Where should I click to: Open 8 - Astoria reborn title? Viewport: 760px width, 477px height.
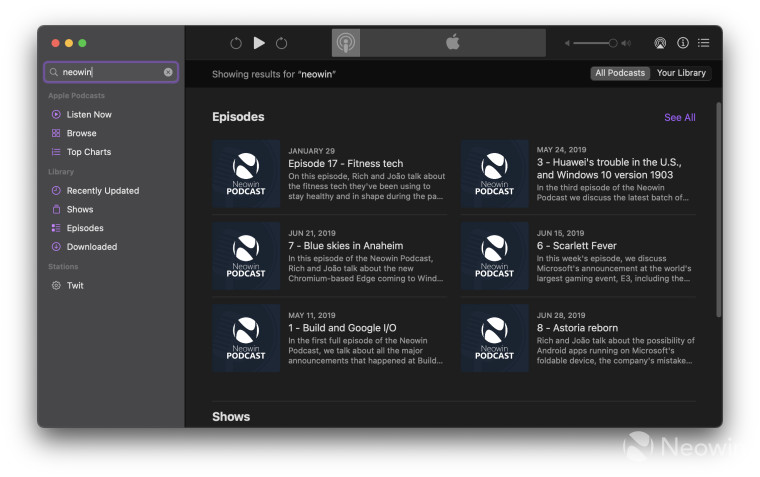pos(577,328)
